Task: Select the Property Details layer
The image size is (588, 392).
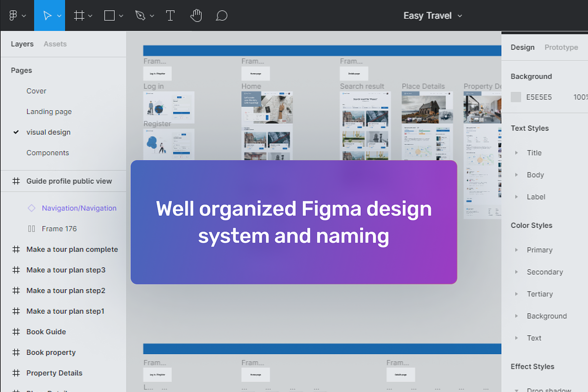Action: pyautogui.click(x=54, y=373)
